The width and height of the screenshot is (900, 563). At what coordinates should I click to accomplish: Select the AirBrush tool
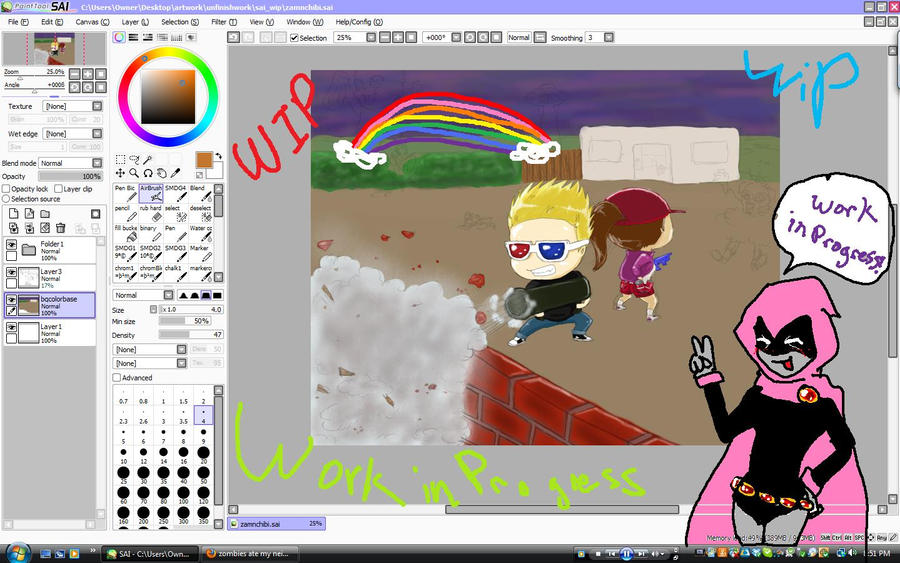[x=150, y=193]
